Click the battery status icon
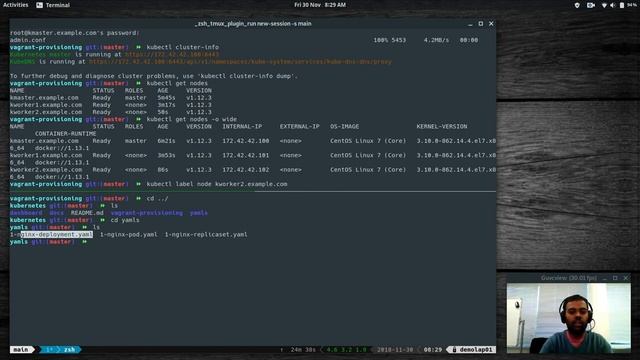The height and width of the screenshot is (360, 640). (622, 5)
